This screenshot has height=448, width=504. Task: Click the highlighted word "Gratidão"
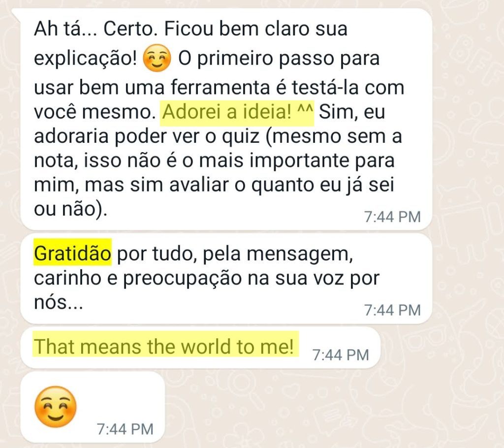pyautogui.click(x=73, y=253)
